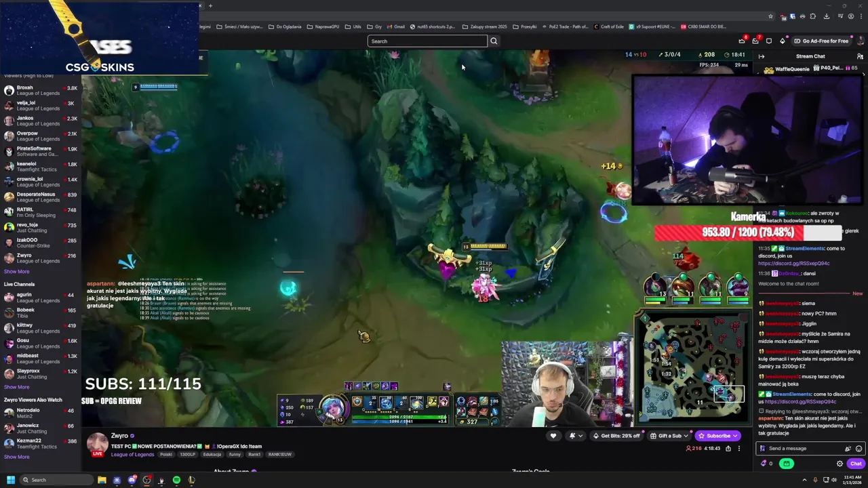Open the Gmail bookmark
868x488 pixels.
395,26
